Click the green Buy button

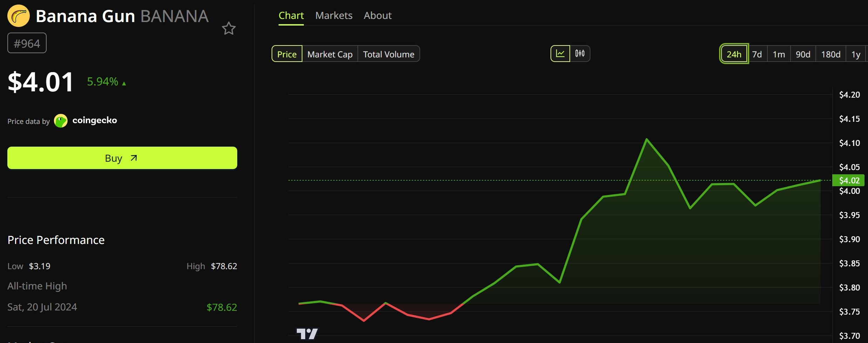click(122, 158)
